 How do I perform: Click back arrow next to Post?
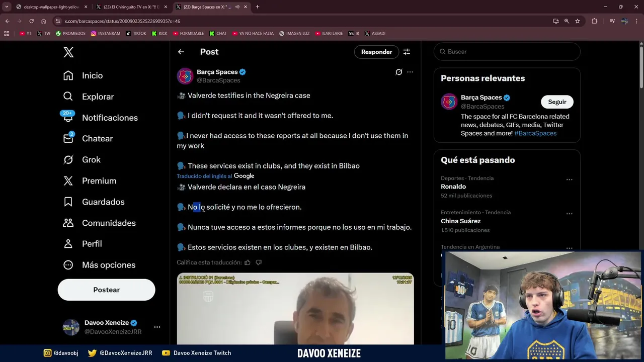(x=181, y=52)
